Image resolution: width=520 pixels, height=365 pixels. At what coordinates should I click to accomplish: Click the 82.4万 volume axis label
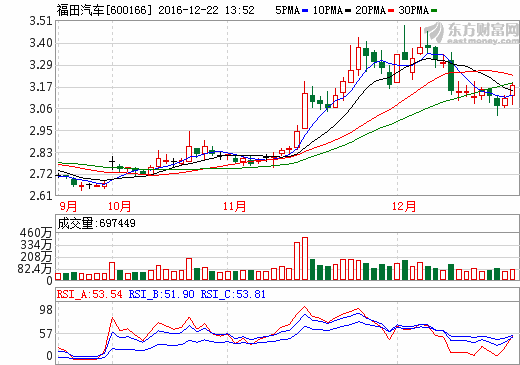point(35,269)
